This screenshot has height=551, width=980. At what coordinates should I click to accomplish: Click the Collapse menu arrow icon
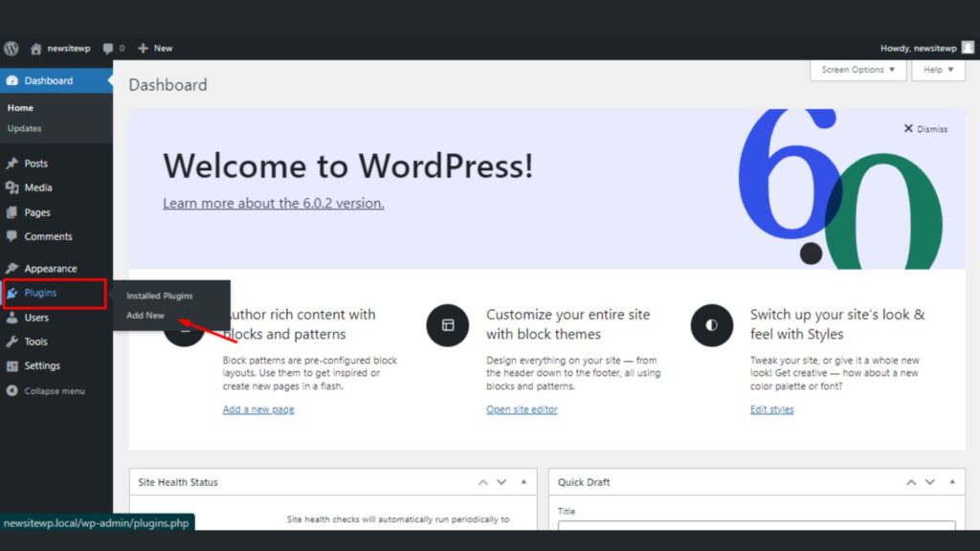[x=11, y=390]
